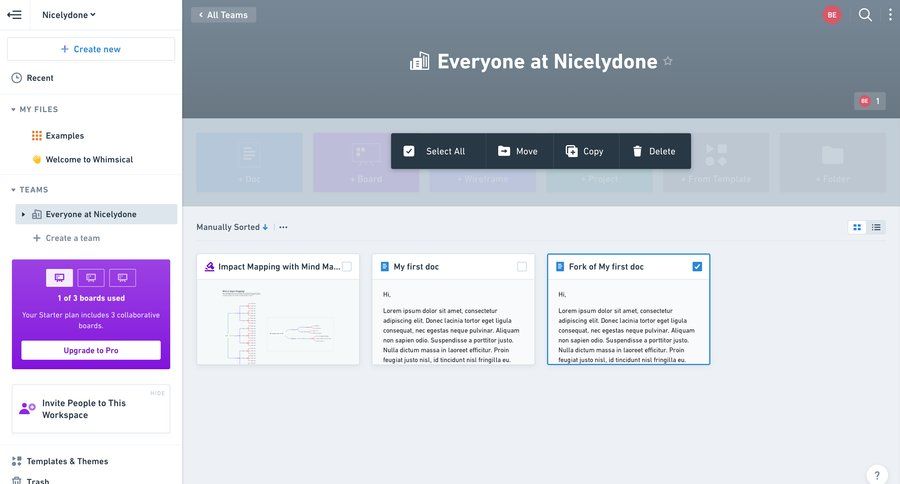The width and height of the screenshot is (900, 484).
Task: Hide the invite people card
Action: pos(157,393)
